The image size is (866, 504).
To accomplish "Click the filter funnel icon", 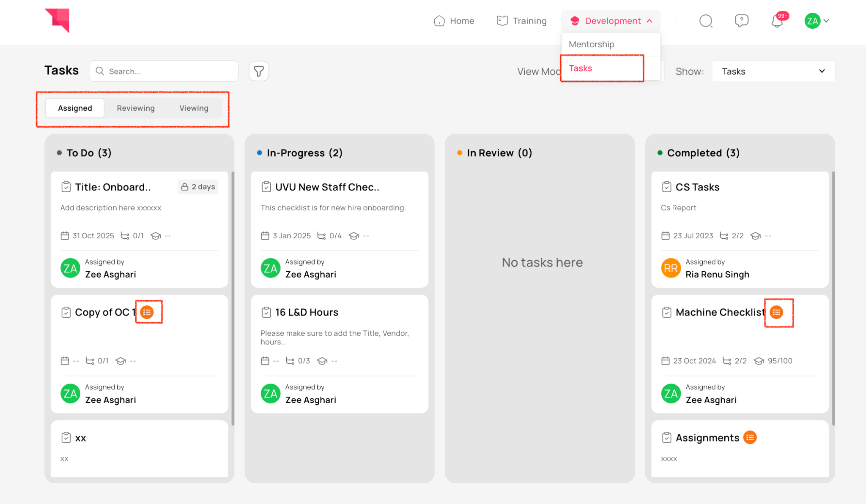I will pos(259,71).
